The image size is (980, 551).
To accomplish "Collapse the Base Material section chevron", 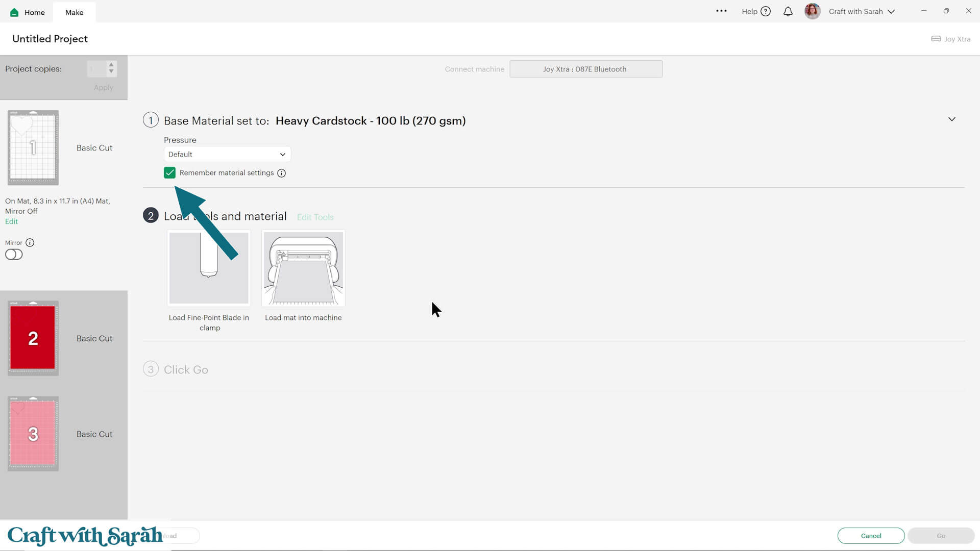I will coord(951,119).
